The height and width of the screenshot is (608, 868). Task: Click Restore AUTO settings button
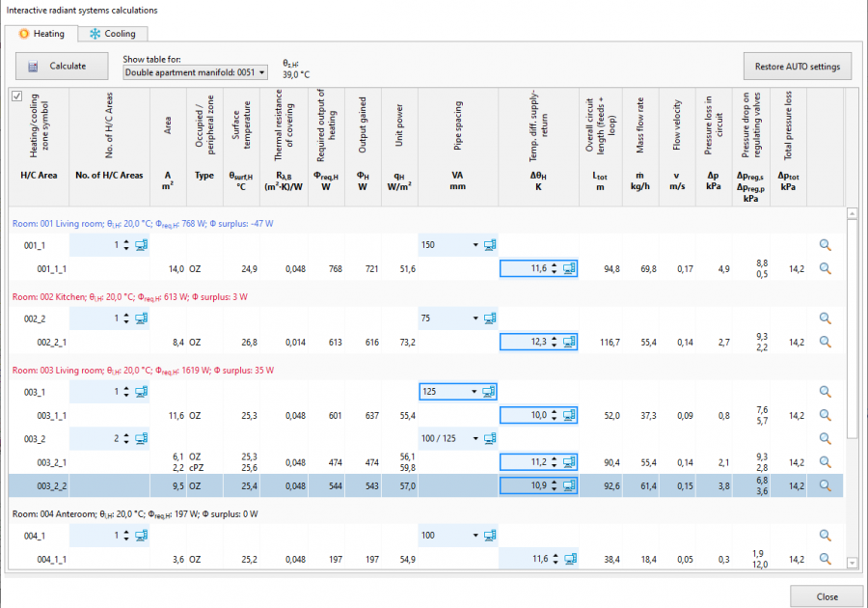(x=797, y=67)
